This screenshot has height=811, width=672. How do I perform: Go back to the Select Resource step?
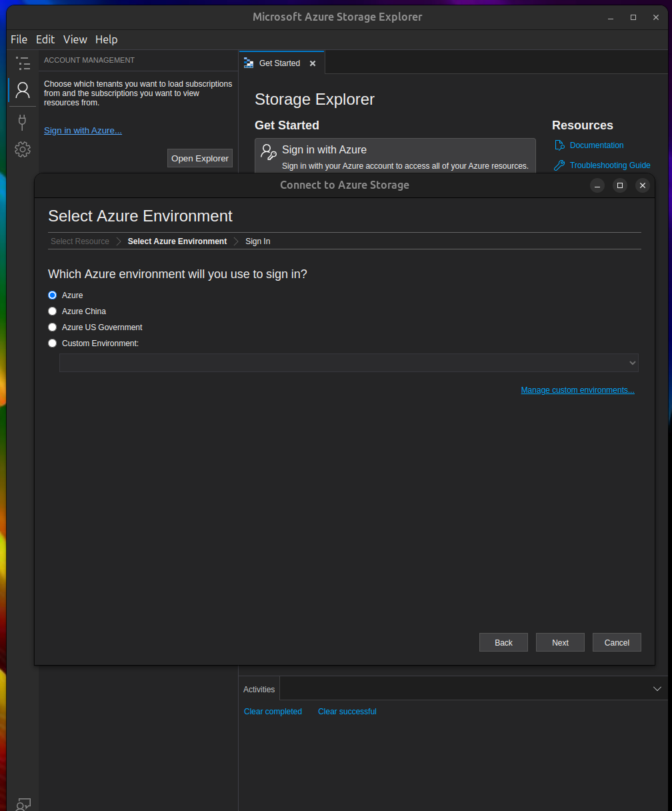point(79,241)
